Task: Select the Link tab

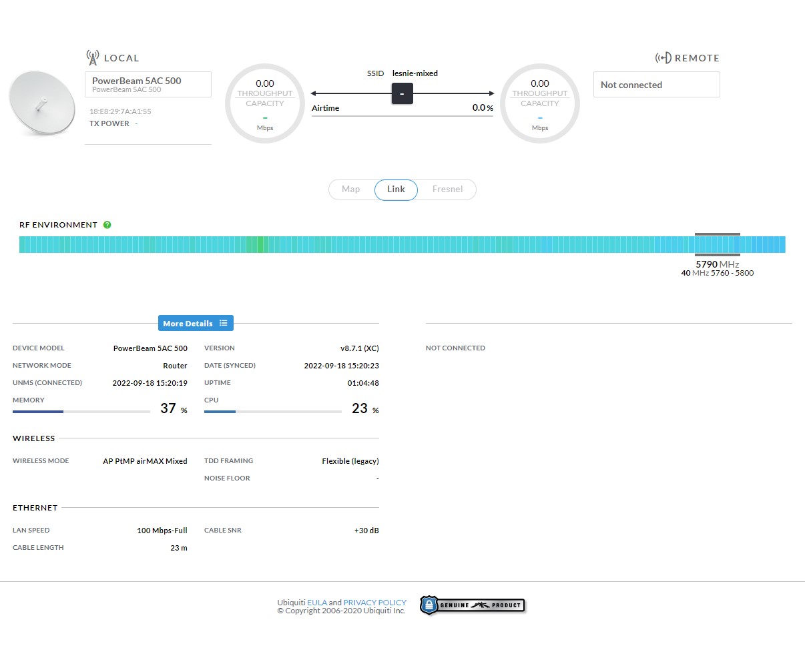Action: click(x=396, y=190)
